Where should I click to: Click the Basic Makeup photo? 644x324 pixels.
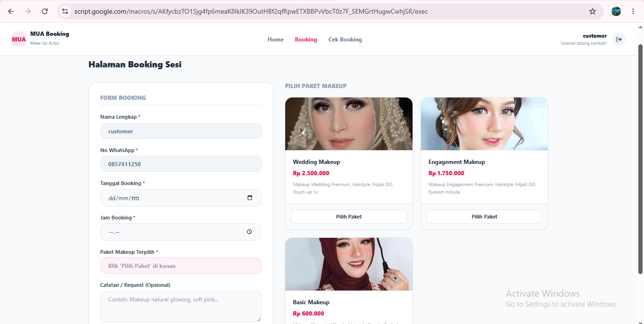(x=349, y=264)
